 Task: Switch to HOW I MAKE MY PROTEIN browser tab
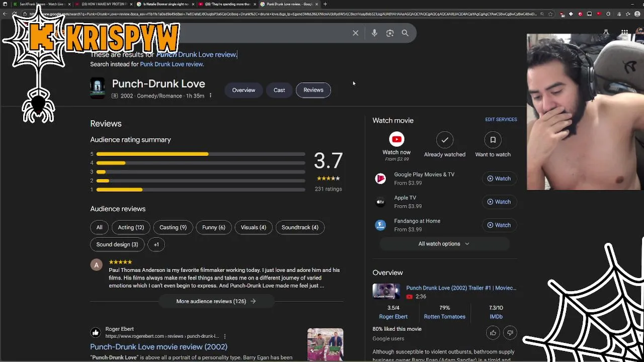[103, 4]
